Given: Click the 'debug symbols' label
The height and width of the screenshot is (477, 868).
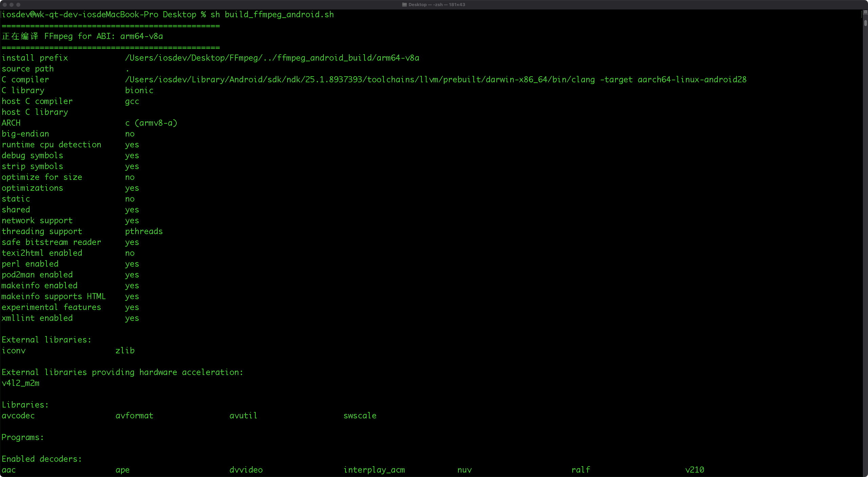Looking at the screenshot, I should (33, 155).
